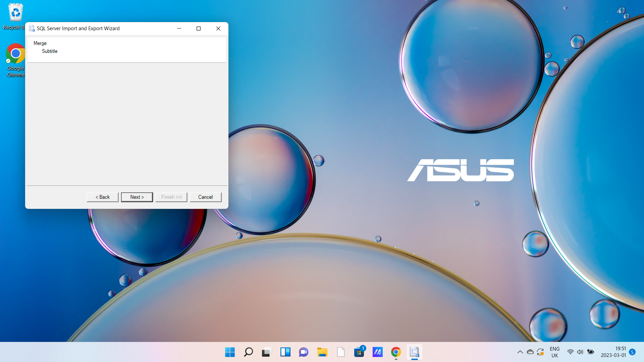Open the volume speaker tray icon
This screenshot has height=362, width=644.
pos(580,352)
